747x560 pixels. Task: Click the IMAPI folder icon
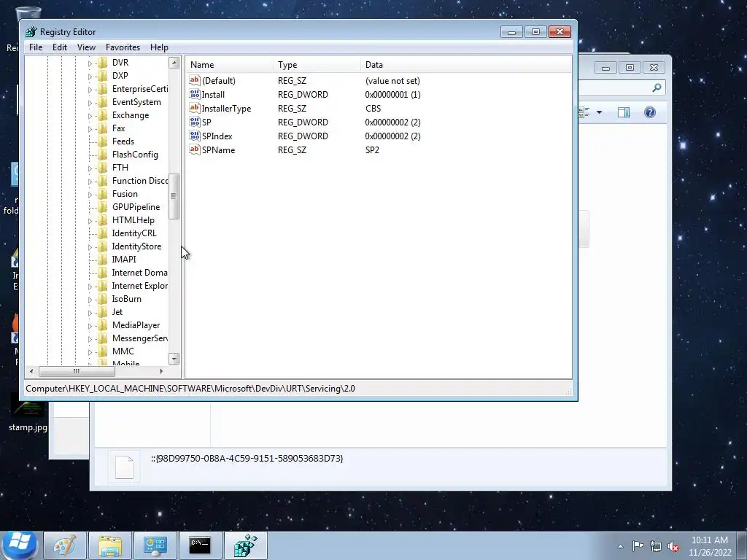click(x=102, y=260)
